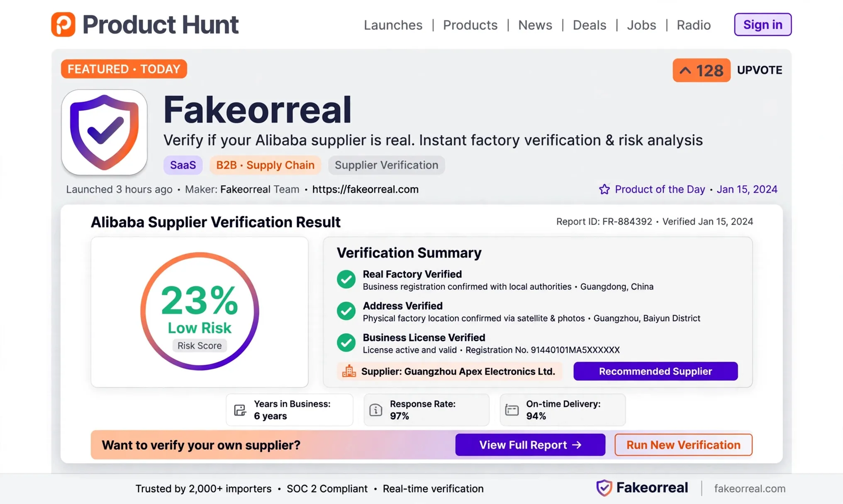The width and height of the screenshot is (843, 504).
Task: Click the upvote arrow with 128
Action: (x=701, y=70)
